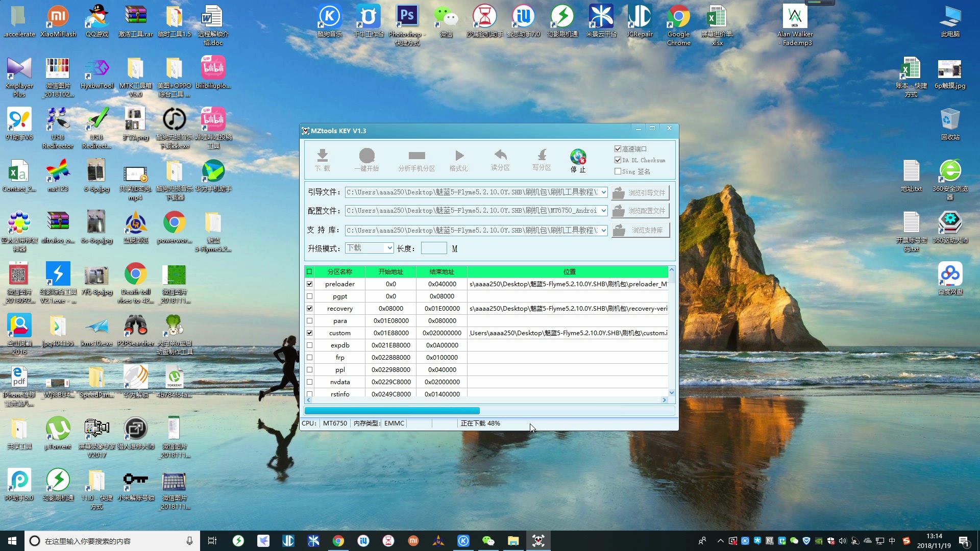
Task: Check the pgpt partition row checkbox
Action: [309, 296]
